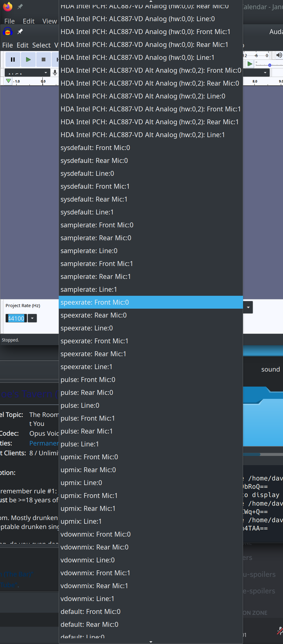This screenshot has width=283, height=644.
Task: Open the playback device dropdown arrow
Action: tap(265, 73)
